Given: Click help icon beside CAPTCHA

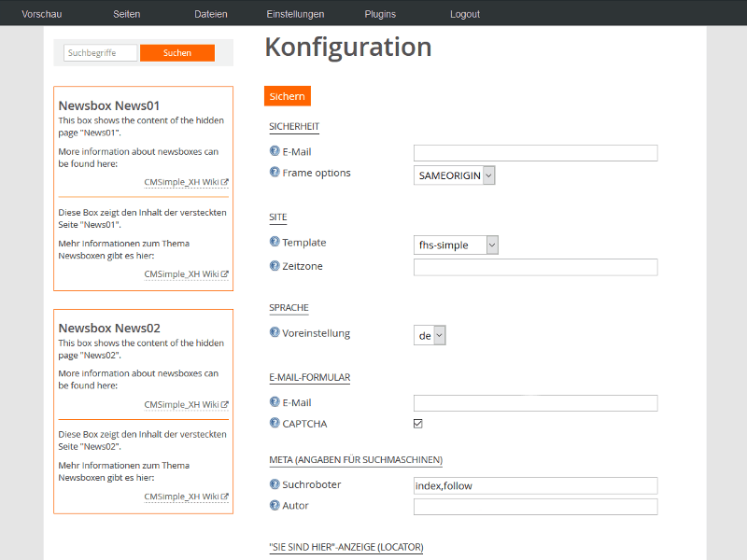Looking at the screenshot, I should pyautogui.click(x=275, y=423).
